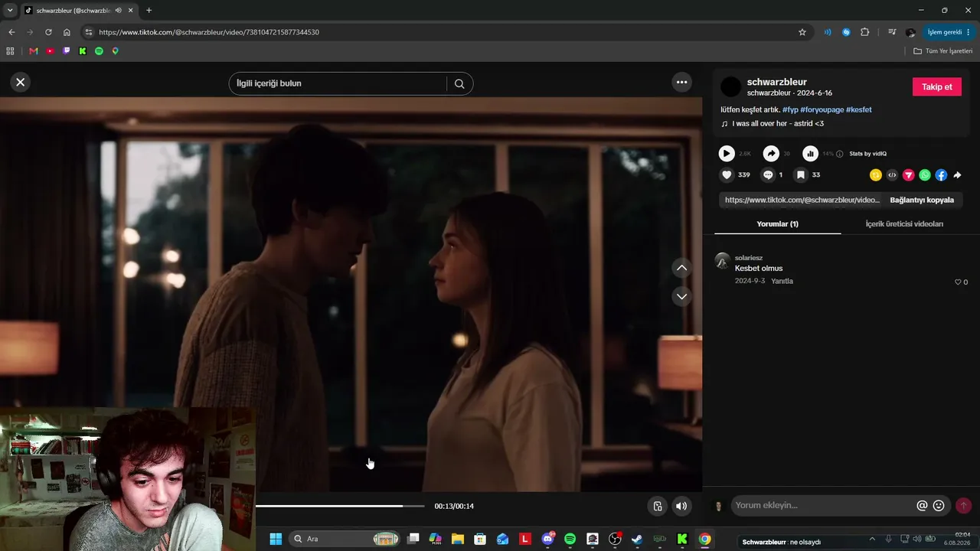Viewport: 980px width, 551px height.
Task: Open more share options arrow
Action: 957,175
